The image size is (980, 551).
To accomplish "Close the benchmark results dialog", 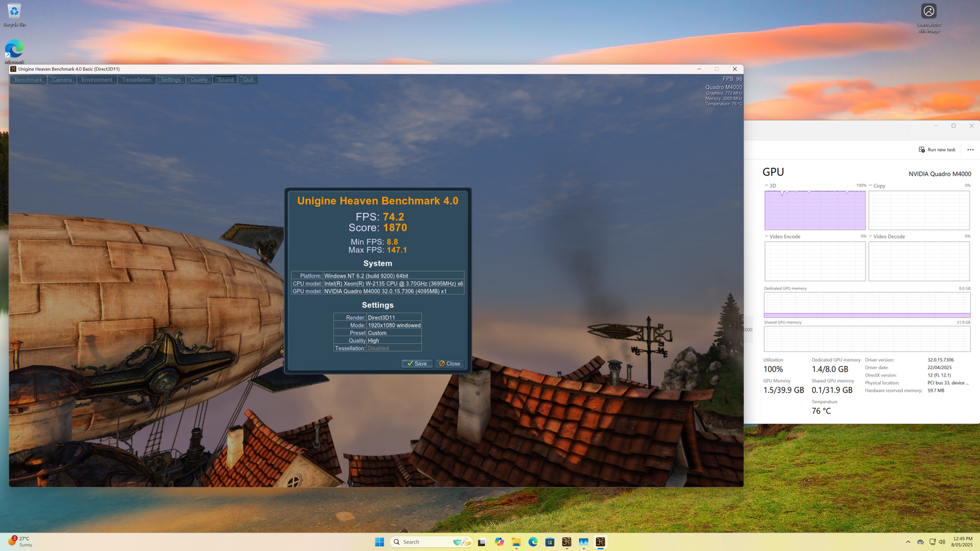I will pyautogui.click(x=450, y=364).
